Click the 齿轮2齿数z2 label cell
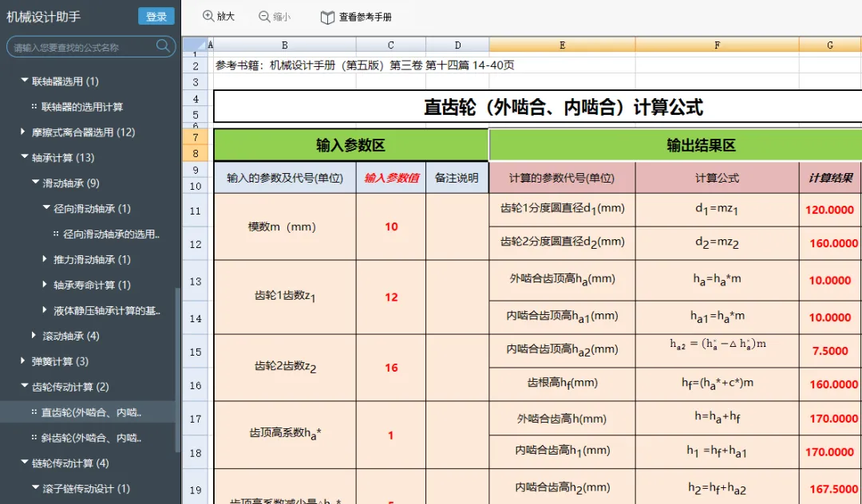Viewport: 862px width, 504px height. pos(285,368)
